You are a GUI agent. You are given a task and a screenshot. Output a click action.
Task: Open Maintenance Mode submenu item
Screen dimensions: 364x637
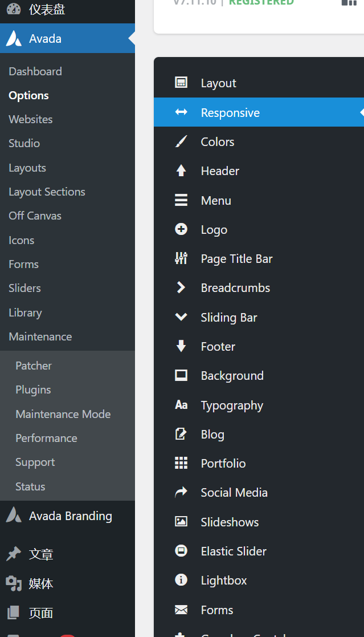pos(63,414)
